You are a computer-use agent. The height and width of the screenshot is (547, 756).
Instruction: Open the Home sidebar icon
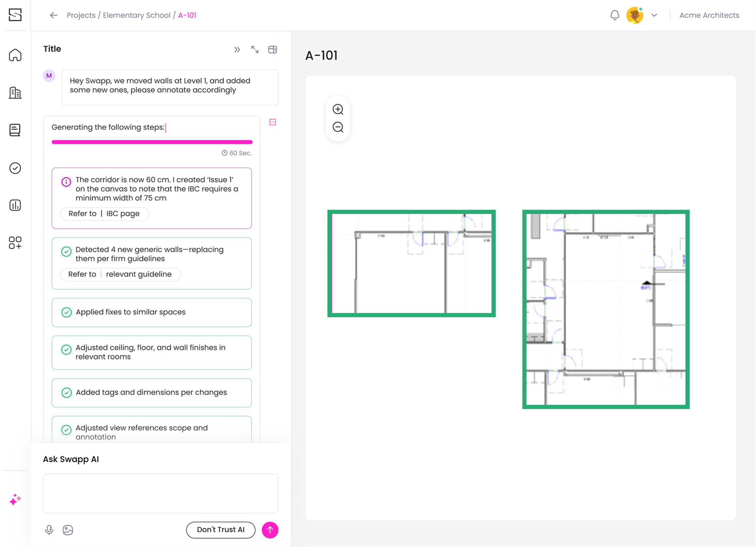pos(15,55)
